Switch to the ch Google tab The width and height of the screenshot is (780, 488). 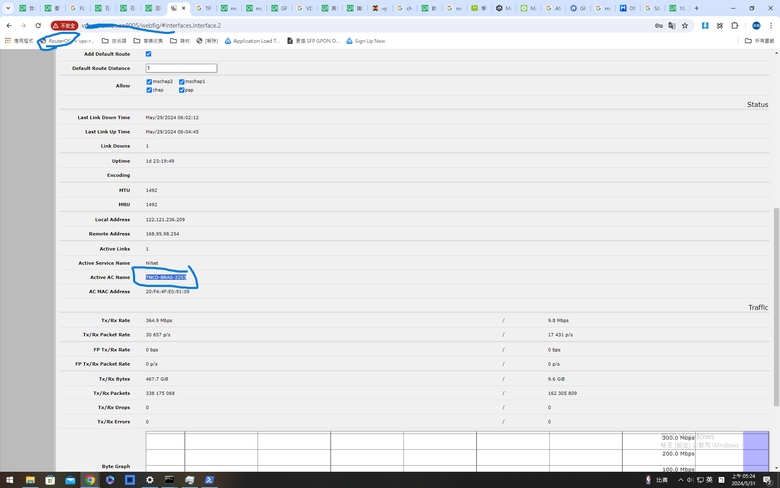coord(404,8)
